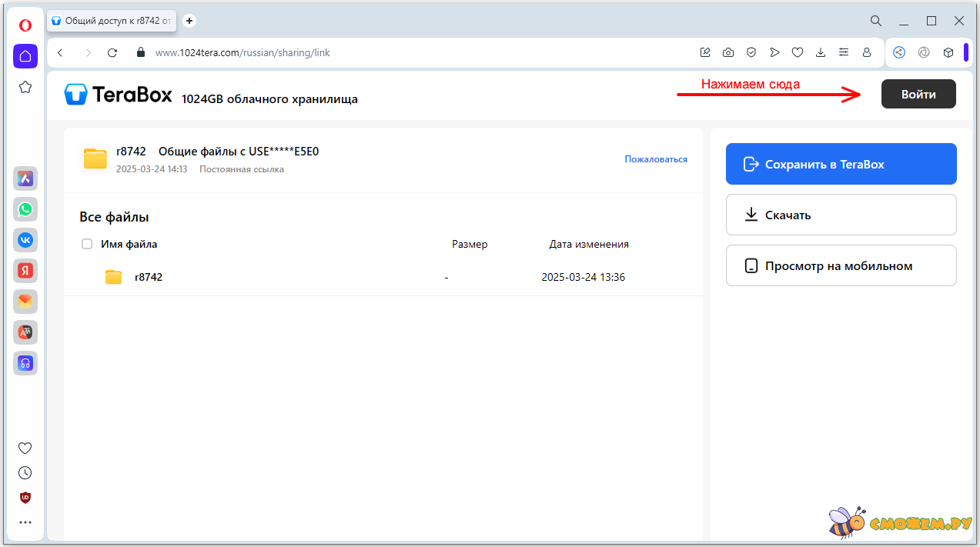Open the privacy protection shield icon

[x=751, y=53]
